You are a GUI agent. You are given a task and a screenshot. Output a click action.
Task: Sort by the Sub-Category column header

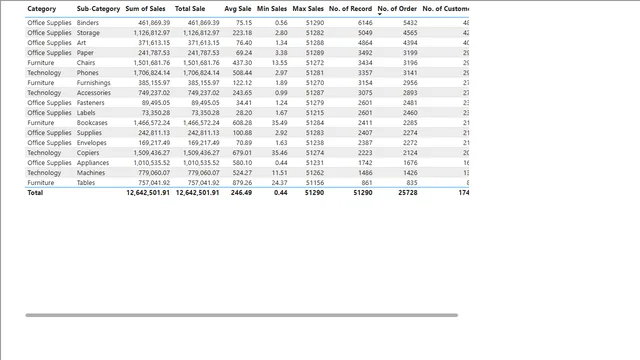(98, 9)
